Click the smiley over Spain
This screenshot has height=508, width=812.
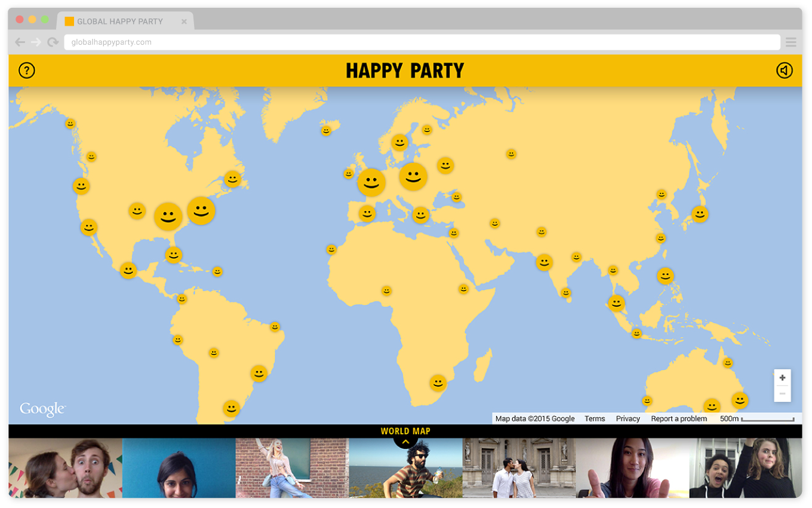[x=367, y=213]
